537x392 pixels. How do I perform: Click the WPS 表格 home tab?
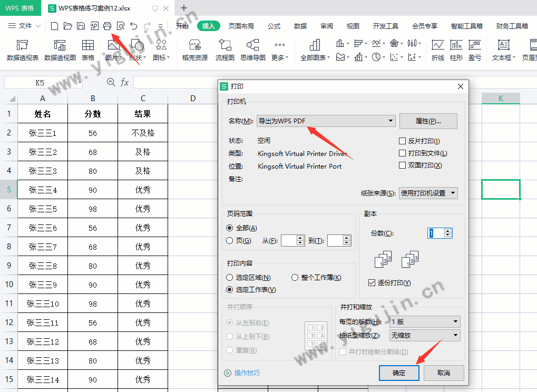pyautogui.click(x=19, y=8)
